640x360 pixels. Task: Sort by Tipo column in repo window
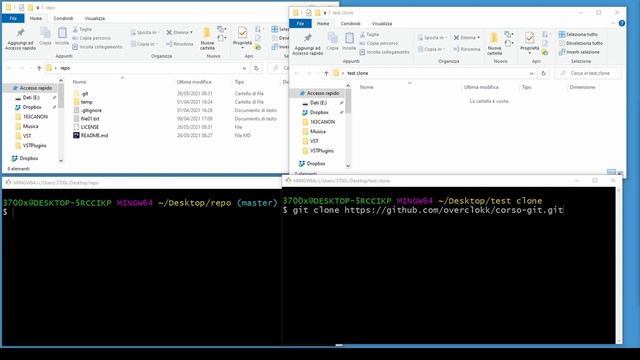tap(239, 82)
